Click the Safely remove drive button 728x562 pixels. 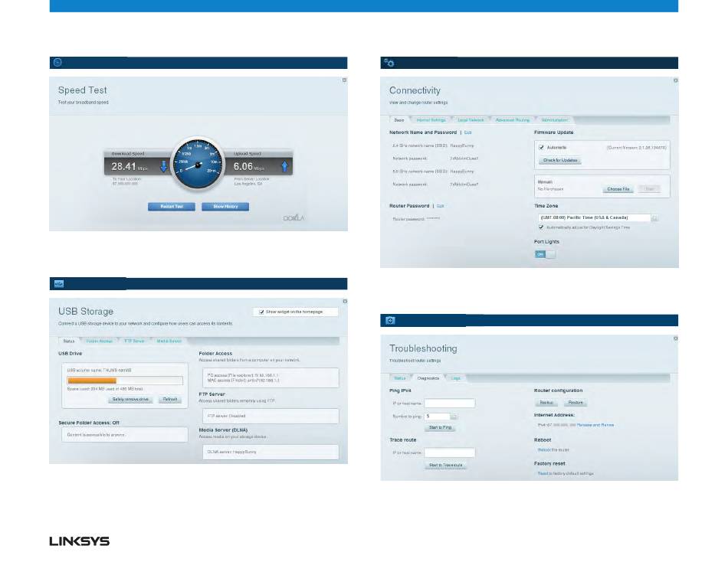click(x=130, y=399)
